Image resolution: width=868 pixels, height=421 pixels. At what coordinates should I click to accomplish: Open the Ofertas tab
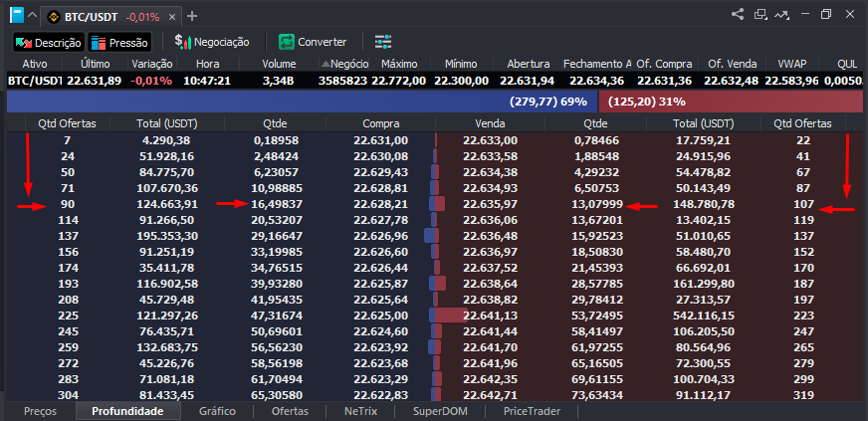[290, 411]
